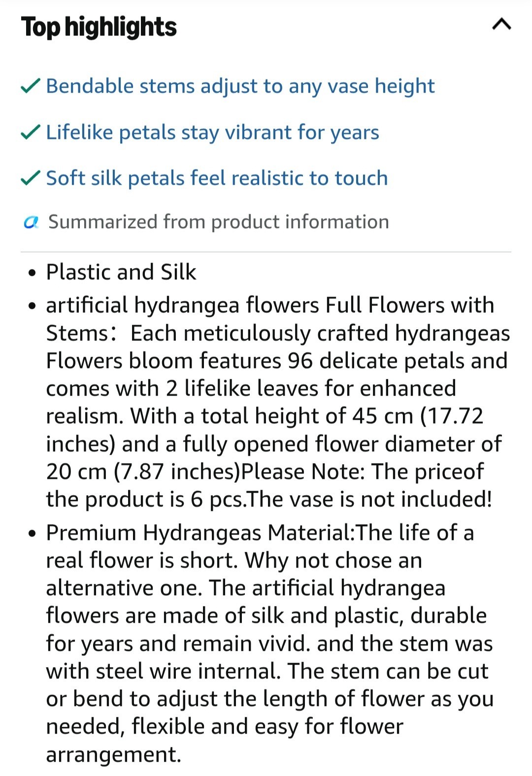Click checkmark icon beside Soft silk petals
This screenshot has width=532, height=776.
tap(31, 178)
